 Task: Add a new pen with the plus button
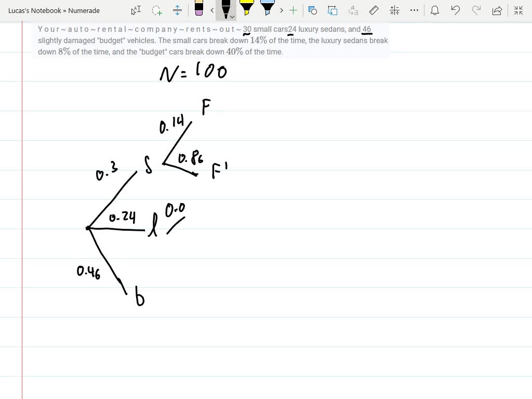(293, 10)
